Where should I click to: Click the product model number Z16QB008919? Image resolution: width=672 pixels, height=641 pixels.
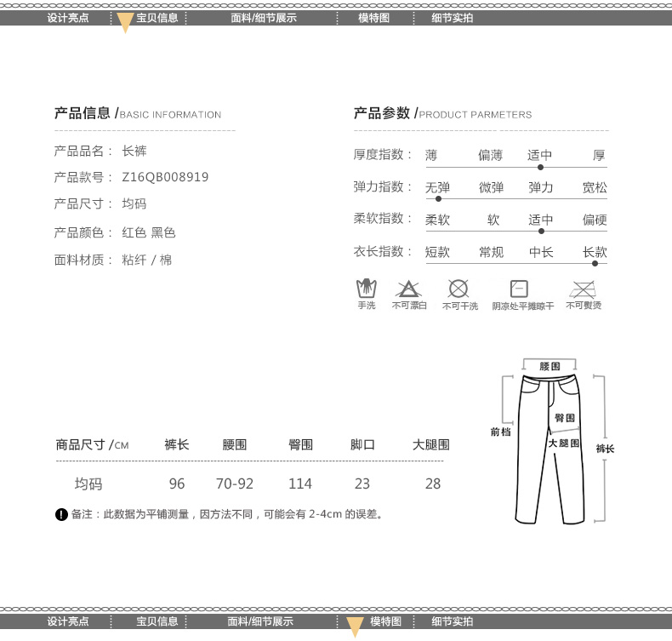165,177
